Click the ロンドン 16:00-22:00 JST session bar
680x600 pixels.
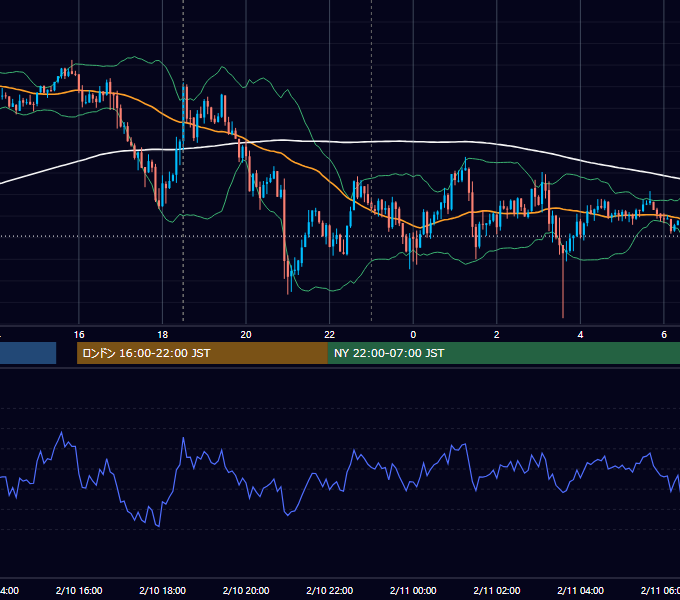tap(202, 353)
